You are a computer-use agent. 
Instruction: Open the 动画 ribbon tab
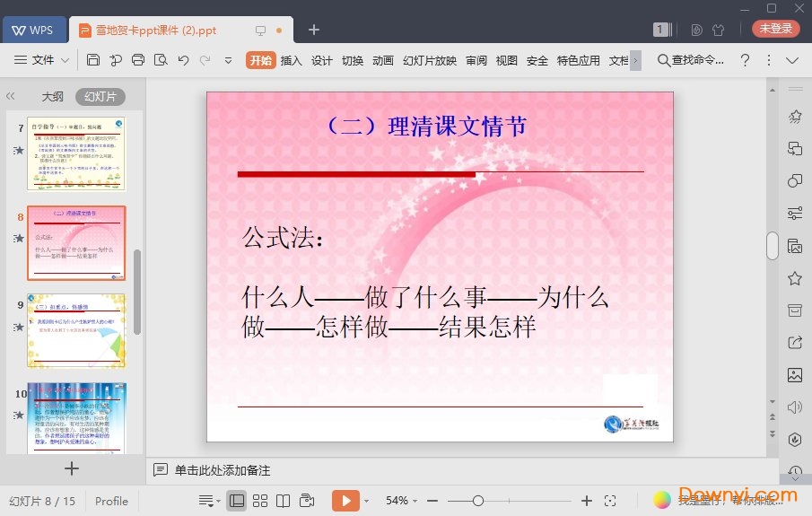pyautogui.click(x=383, y=61)
